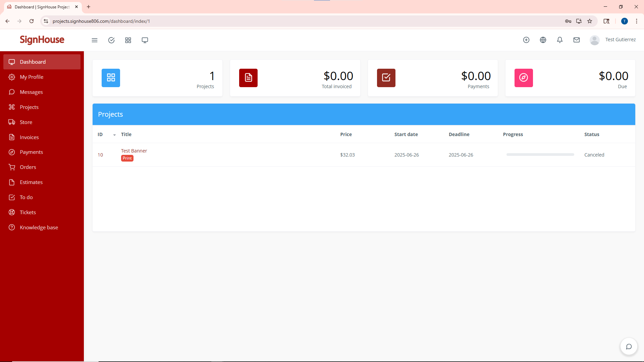Open the Chrome three-dot menu
The width and height of the screenshot is (644, 362).
tap(636, 21)
